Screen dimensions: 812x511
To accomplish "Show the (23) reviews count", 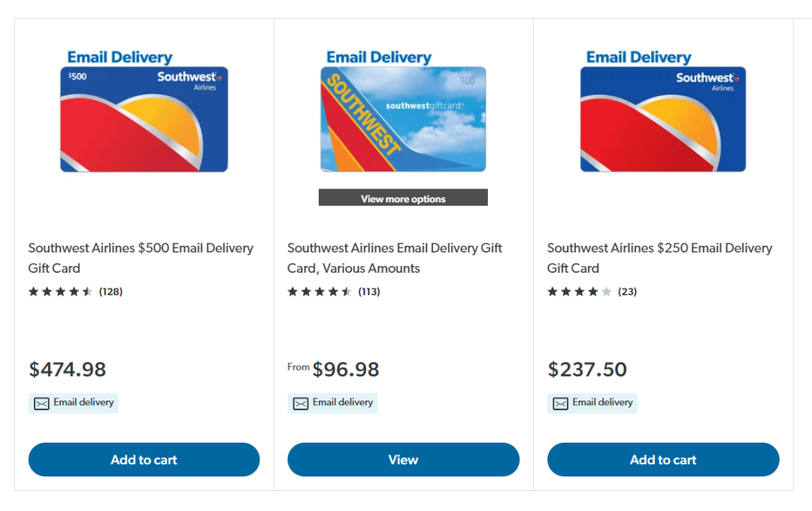I will pyautogui.click(x=627, y=292).
